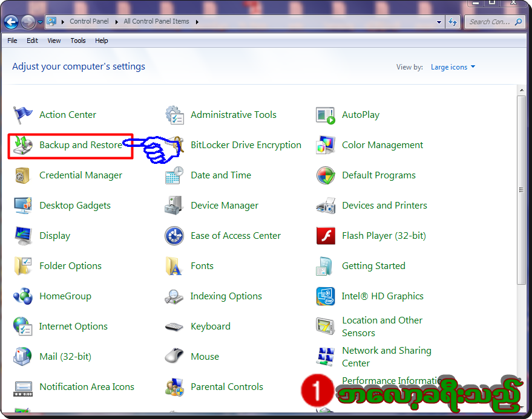Viewport: 532px width, 419px height.
Task: Open the Backup and Restore icon
Action: point(23,145)
